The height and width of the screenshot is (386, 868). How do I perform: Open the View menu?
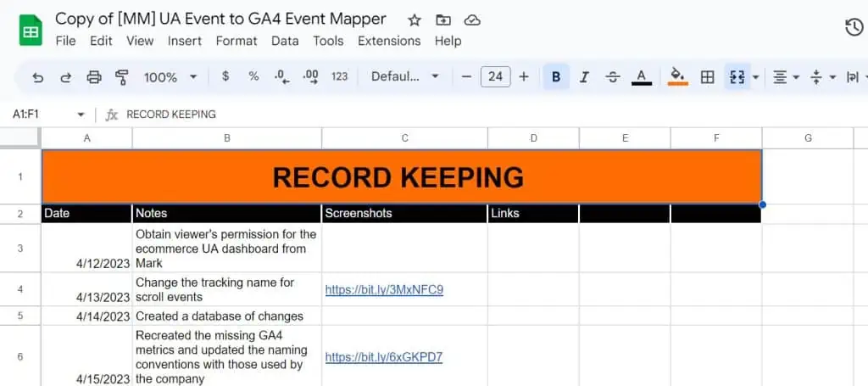pos(140,41)
